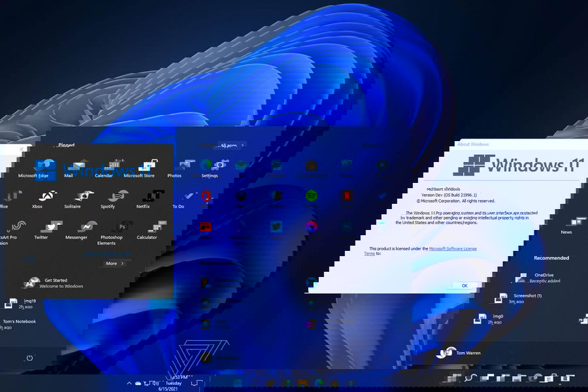
Task: Open the Photos app
Action: (174, 166)
